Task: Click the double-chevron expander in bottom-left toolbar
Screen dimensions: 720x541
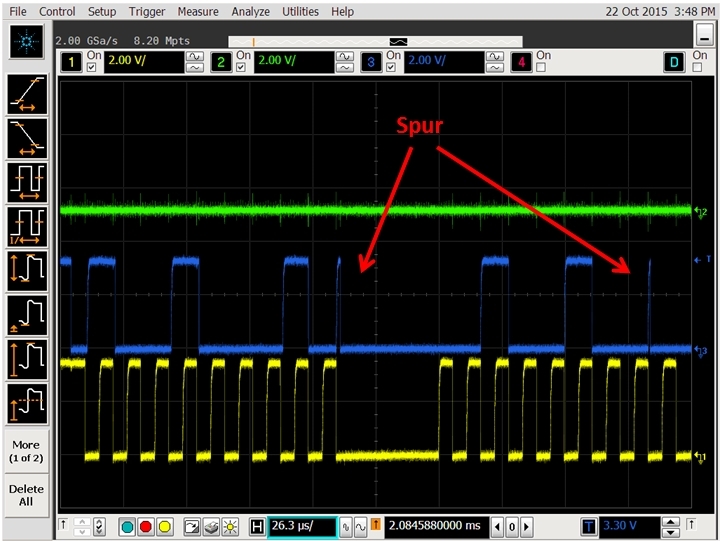Action: [99, 527]
